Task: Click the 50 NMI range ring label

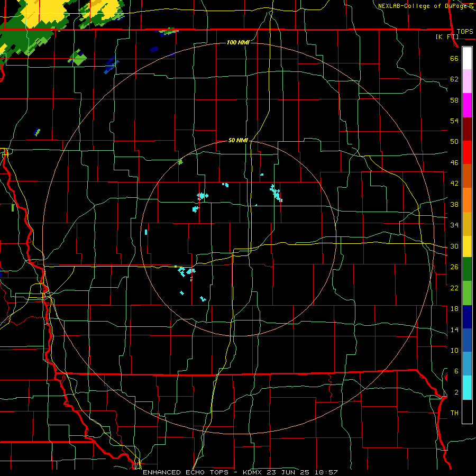Action: coord(238,140)
